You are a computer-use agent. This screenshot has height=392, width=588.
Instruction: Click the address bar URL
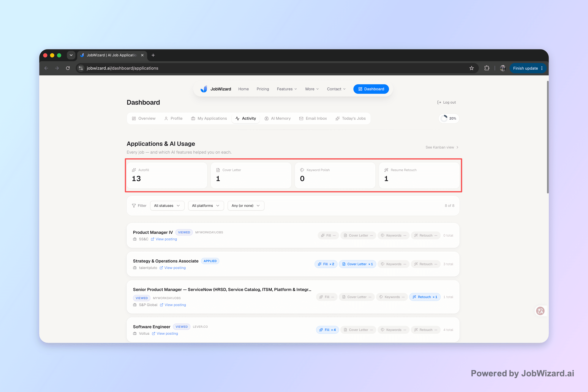click(x=122, y=68)
